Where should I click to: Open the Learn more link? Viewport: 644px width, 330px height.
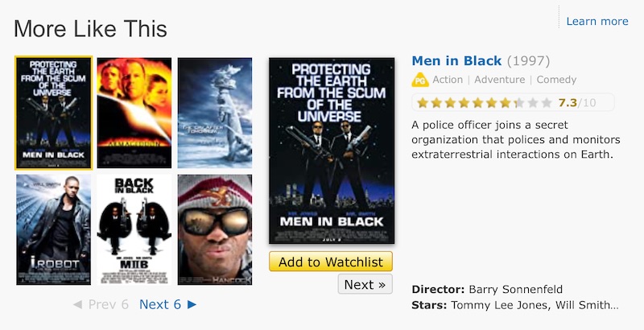[x=597, y=22]
